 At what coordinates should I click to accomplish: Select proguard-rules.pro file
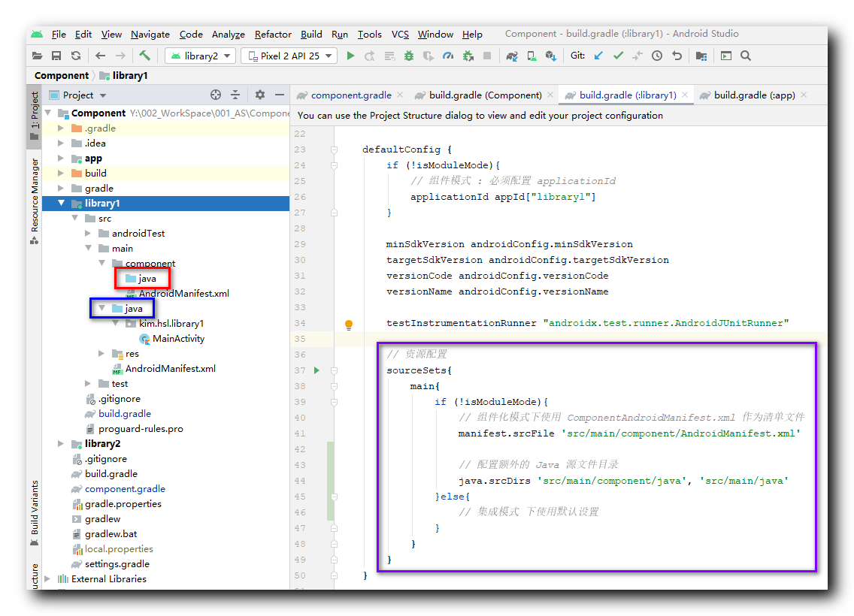[141, 429]
